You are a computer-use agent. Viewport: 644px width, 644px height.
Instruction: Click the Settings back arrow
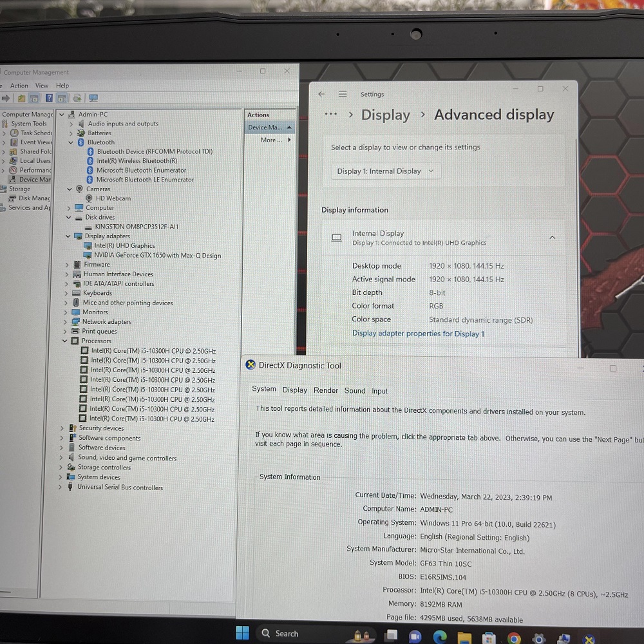coord(321,94)
